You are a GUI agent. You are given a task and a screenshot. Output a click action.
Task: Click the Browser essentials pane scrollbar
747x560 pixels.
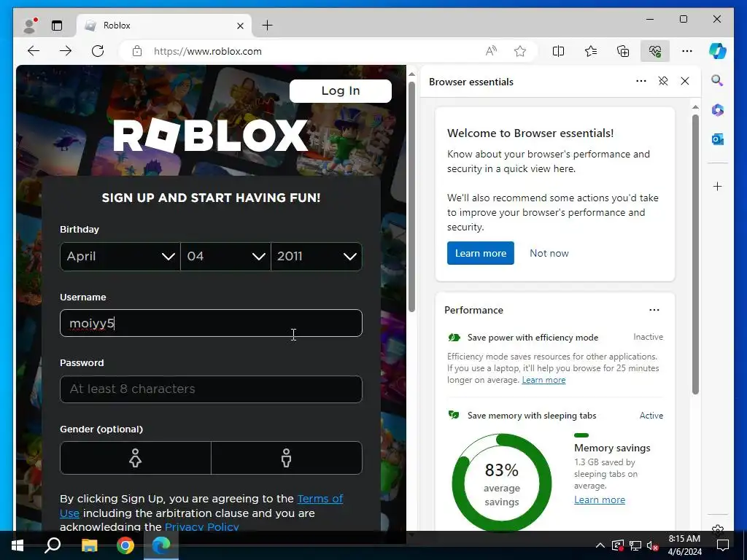click(695, 254)
